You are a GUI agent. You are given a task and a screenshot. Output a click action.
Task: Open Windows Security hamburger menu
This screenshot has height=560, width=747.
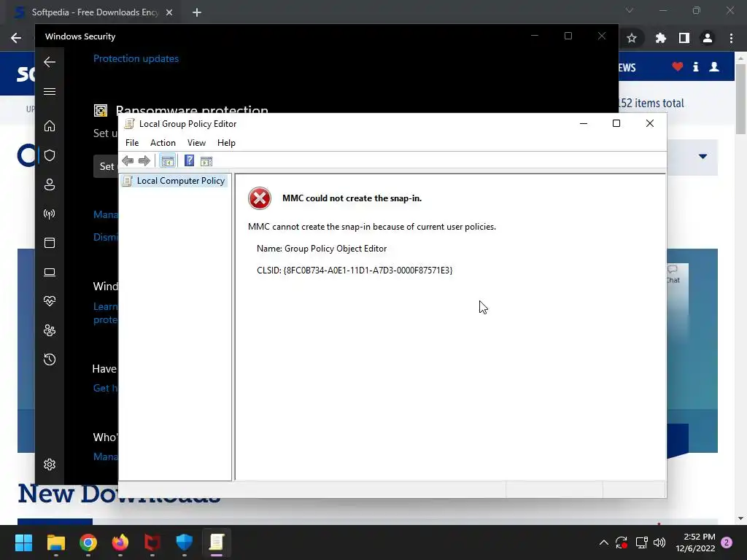pos(50,91)
